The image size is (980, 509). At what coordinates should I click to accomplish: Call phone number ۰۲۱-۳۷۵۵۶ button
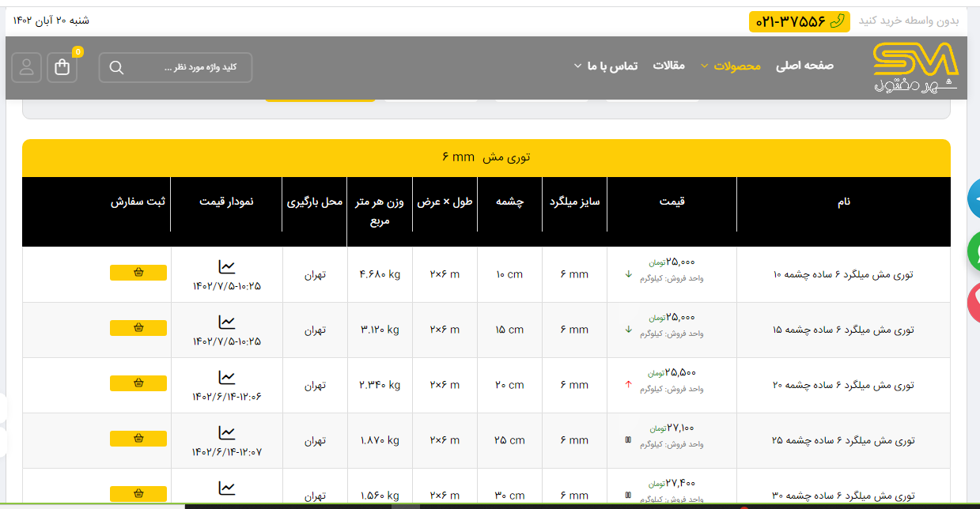tap(799, 22)
